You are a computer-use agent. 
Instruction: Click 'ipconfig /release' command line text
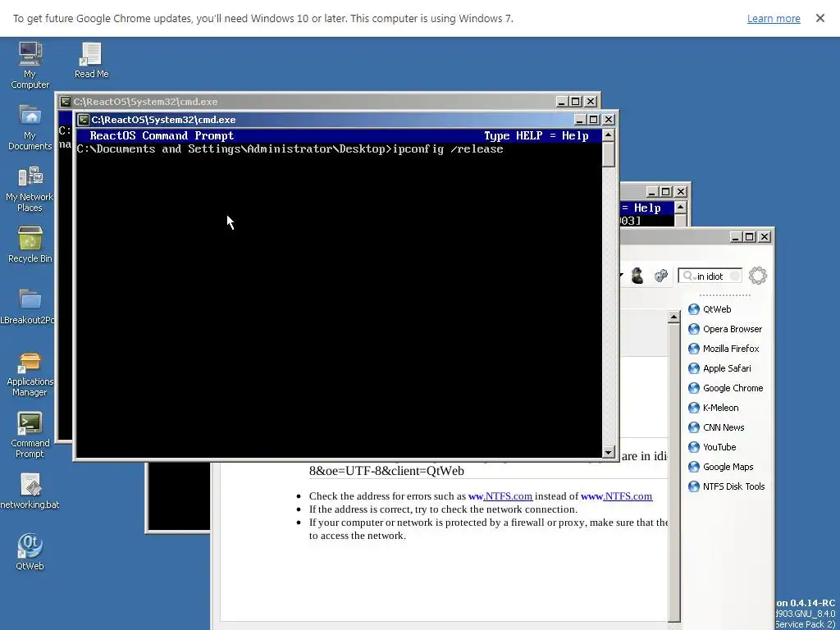(448, 149)
